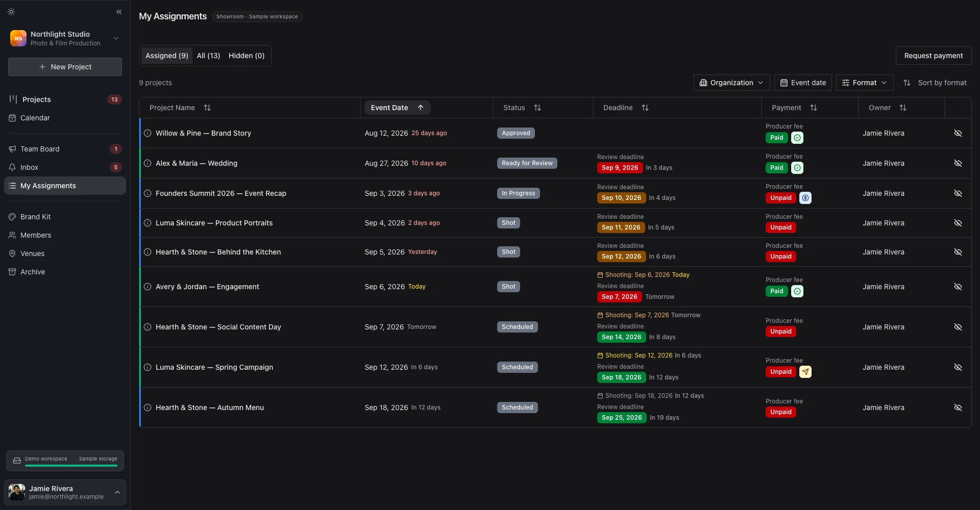The image size is (980, 510).
Task: Switch to the All (13) tab
Action: click(208, 56)
